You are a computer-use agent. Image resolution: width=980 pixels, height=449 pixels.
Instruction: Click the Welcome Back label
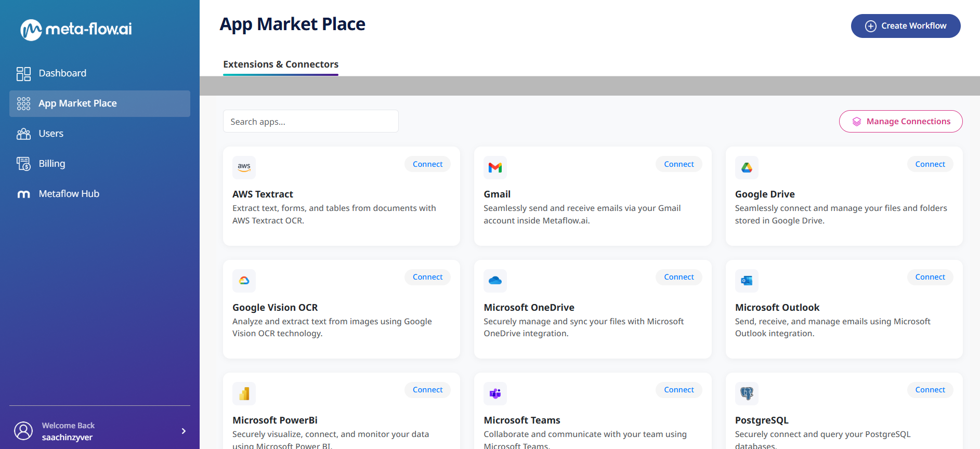(68, 426)
